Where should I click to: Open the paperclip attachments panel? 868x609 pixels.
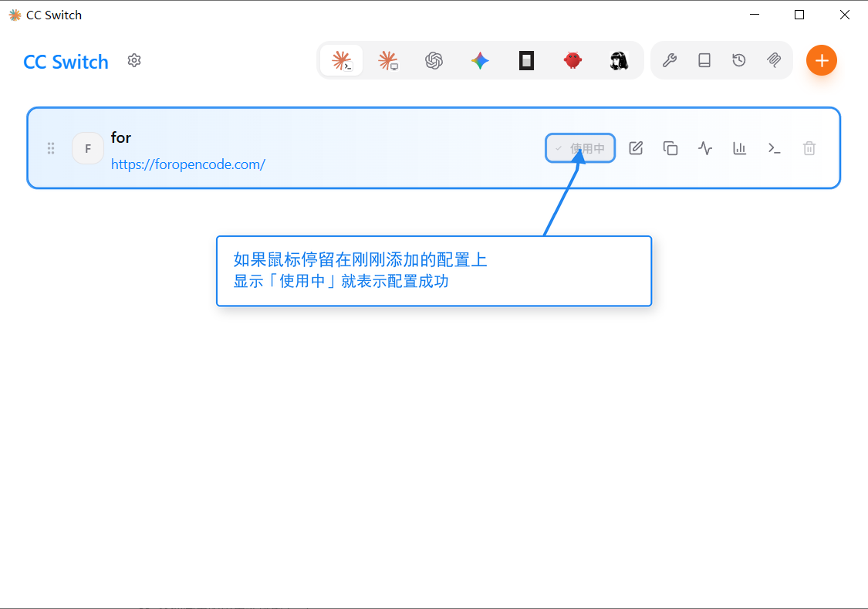coord(774,60)
